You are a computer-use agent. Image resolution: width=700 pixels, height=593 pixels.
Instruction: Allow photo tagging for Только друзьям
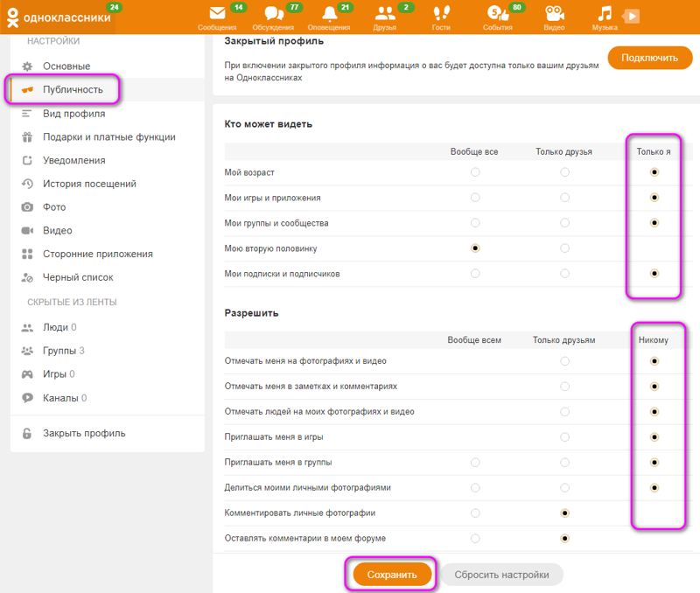564,361
